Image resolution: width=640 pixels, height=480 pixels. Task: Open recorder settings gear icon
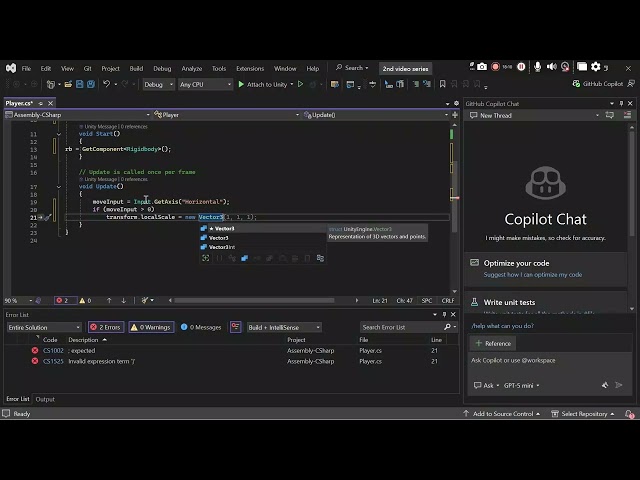point(596,67)
